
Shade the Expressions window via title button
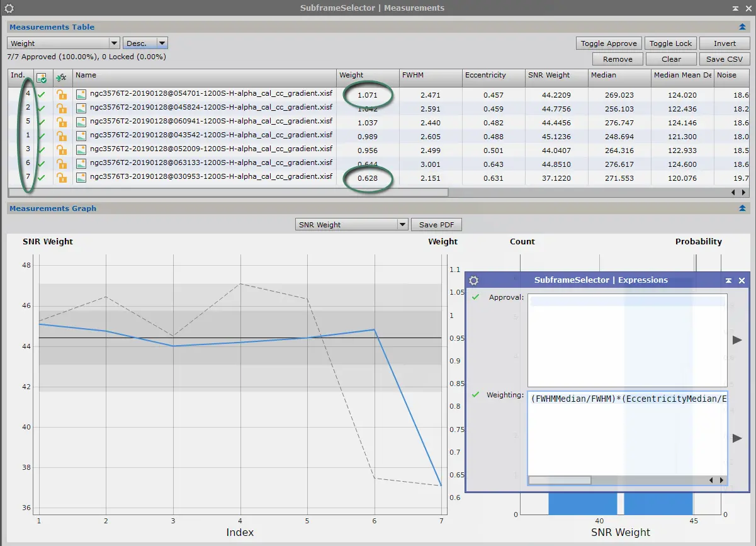728,280
